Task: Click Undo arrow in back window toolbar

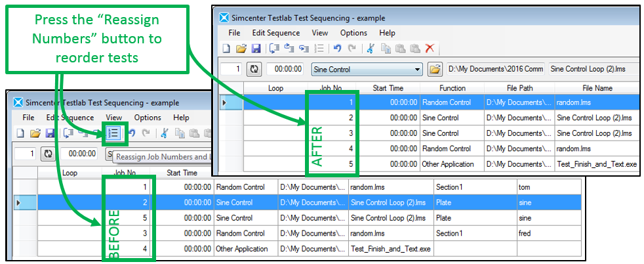Action: (132, 133)
